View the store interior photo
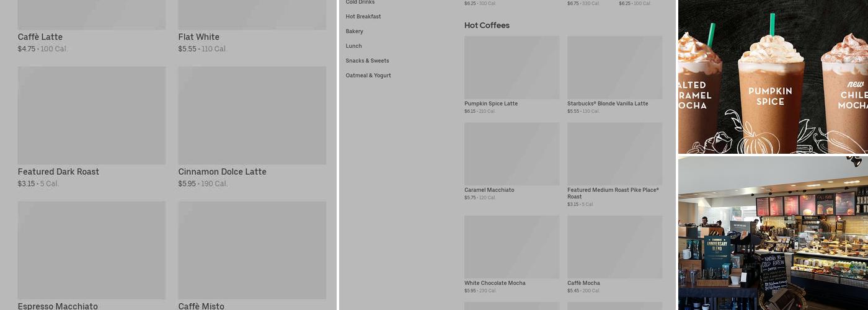 click(773, 233)
